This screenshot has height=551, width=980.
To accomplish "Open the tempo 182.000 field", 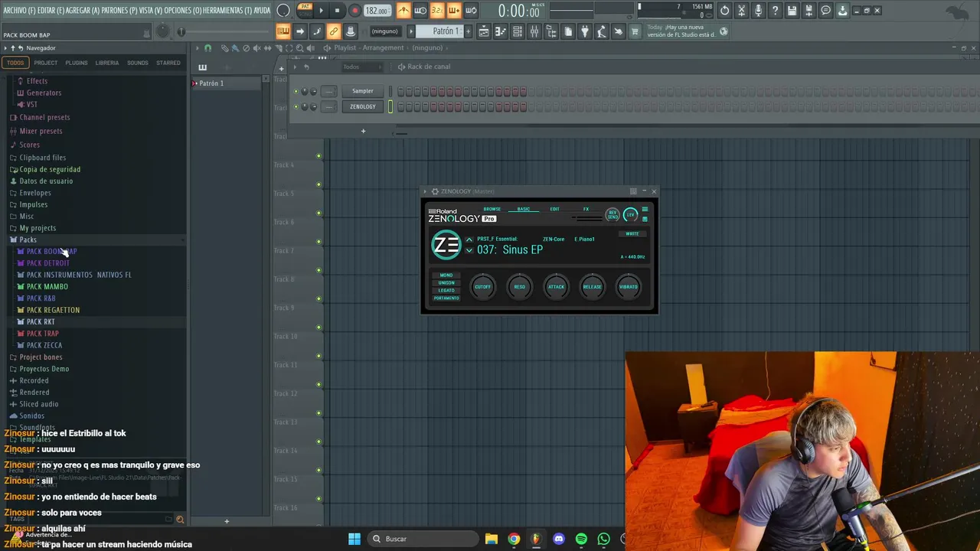I will (x=377, y=11).
